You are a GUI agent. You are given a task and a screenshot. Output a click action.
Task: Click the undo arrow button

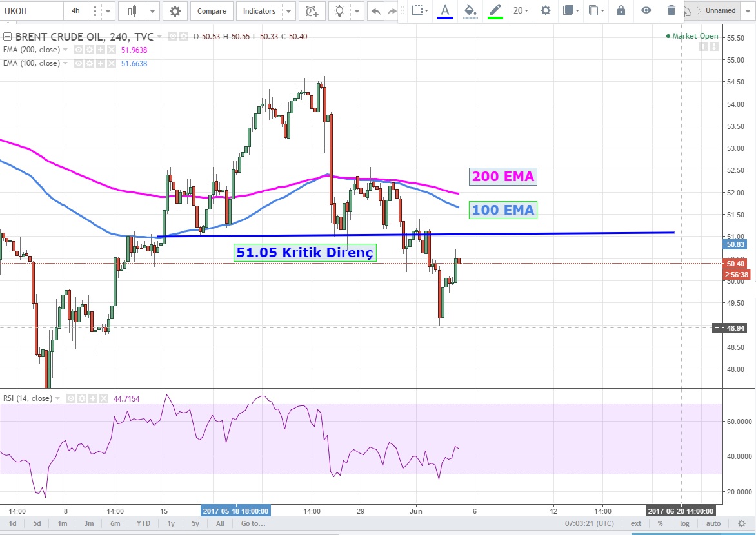(376, 11)
